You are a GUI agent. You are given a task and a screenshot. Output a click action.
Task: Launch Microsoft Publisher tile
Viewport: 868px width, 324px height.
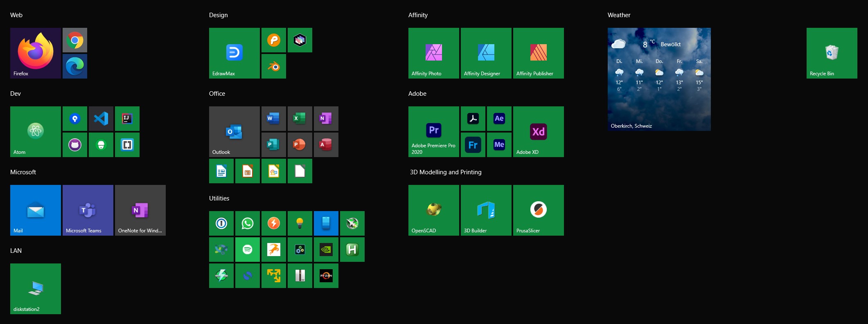tap(274, 145)
